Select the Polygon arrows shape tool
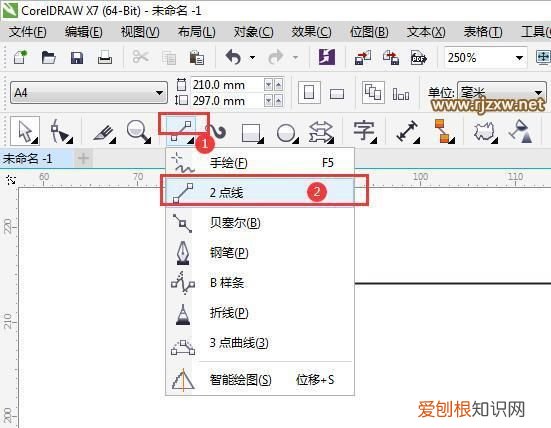551x428 pixels. coord(321,132)
